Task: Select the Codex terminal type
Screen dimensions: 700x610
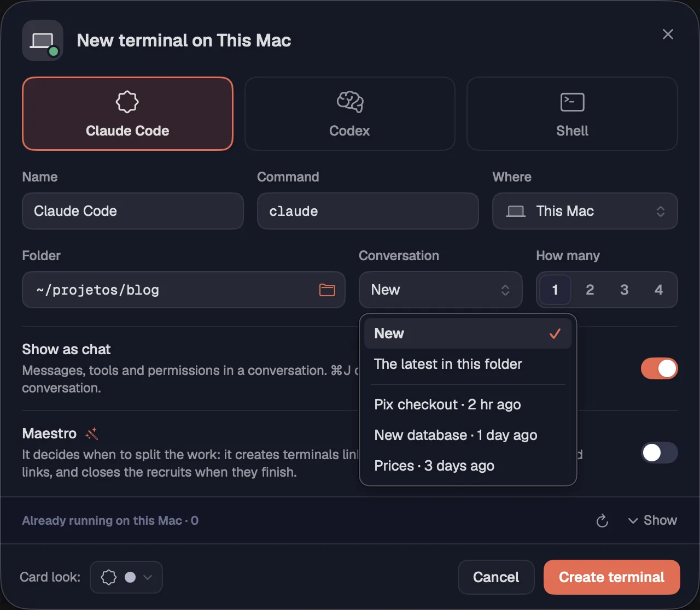Action: point(349,114)
